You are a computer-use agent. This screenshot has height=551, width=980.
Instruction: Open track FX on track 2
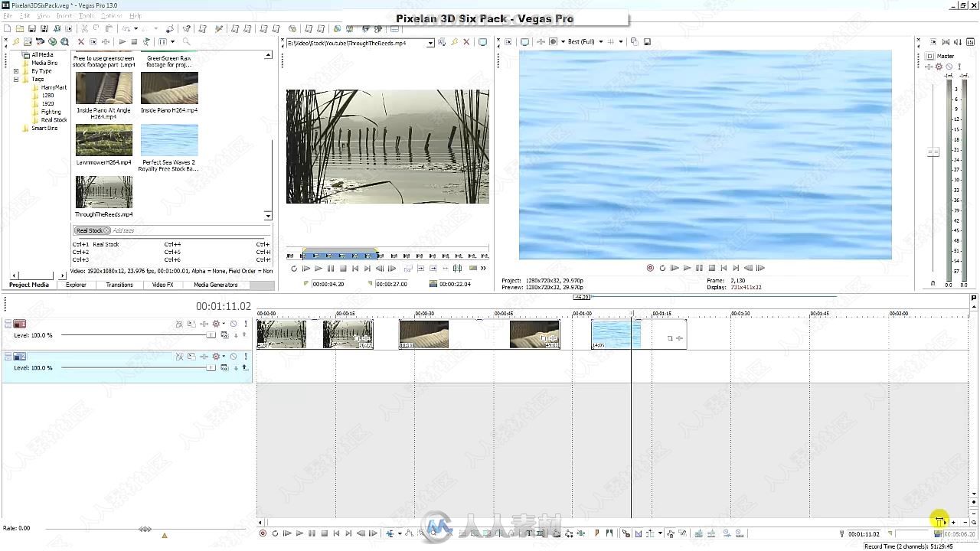204,356
